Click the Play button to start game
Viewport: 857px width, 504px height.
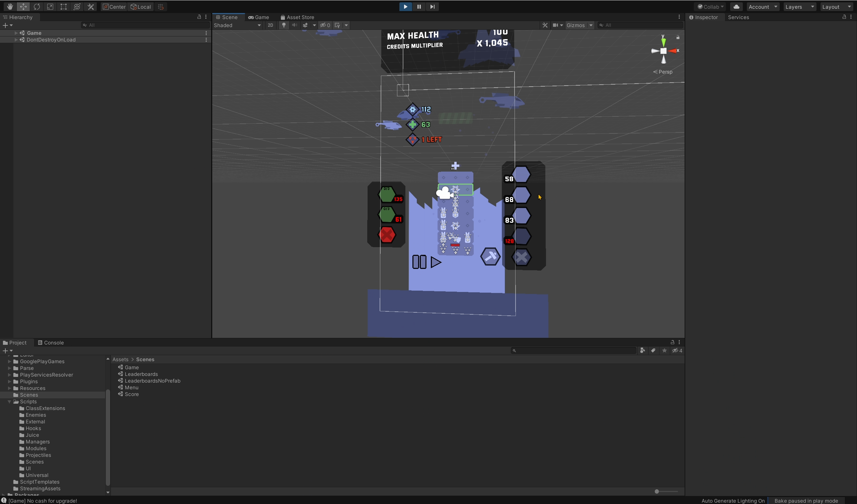406,6
